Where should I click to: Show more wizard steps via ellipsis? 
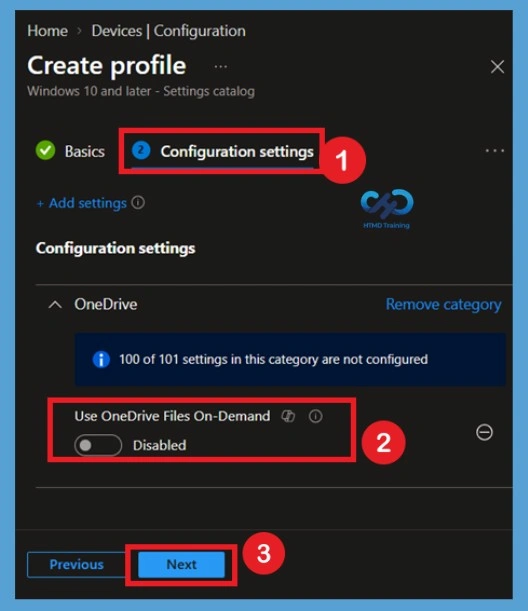494,150
